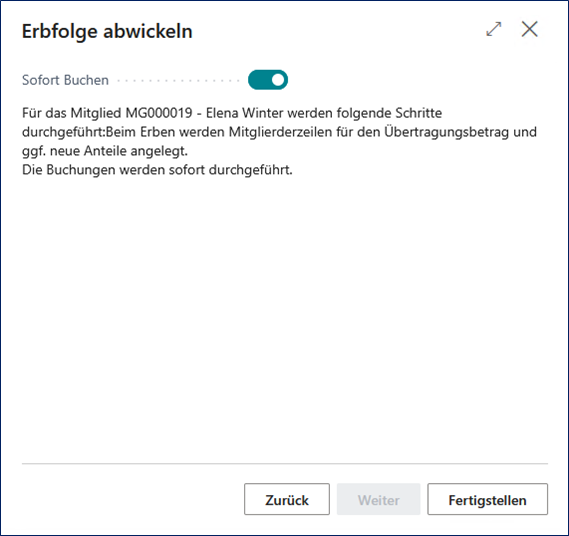Click the Erbfolge abwickeln title
569x536 pixels.
tap(107, 31)
